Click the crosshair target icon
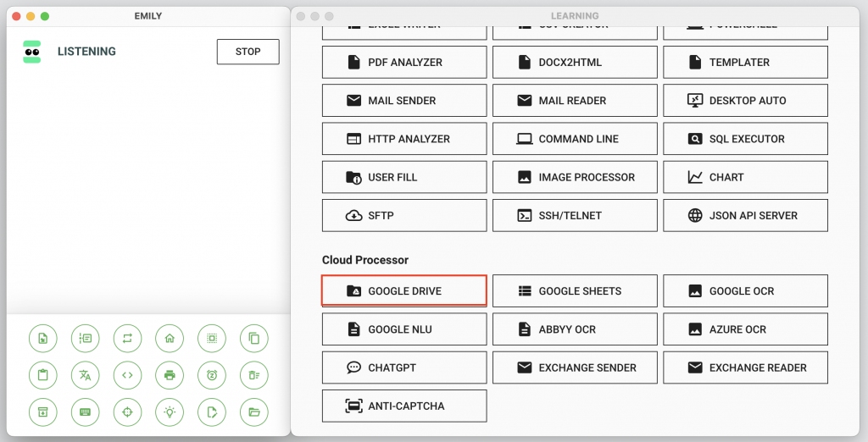 [x=127, y=412]
